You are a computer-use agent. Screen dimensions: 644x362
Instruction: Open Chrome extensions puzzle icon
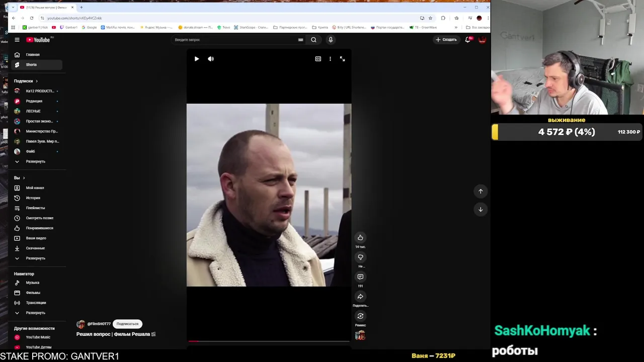point(443,18)
